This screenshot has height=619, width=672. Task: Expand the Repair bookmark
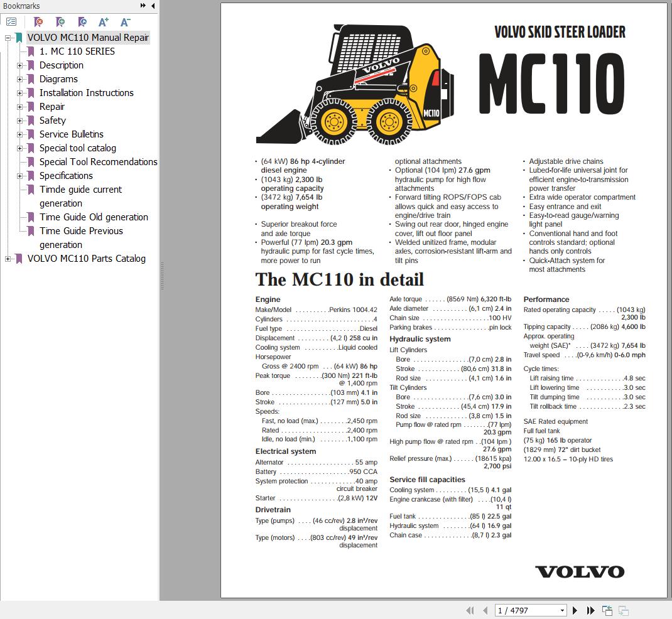(19, 107)
